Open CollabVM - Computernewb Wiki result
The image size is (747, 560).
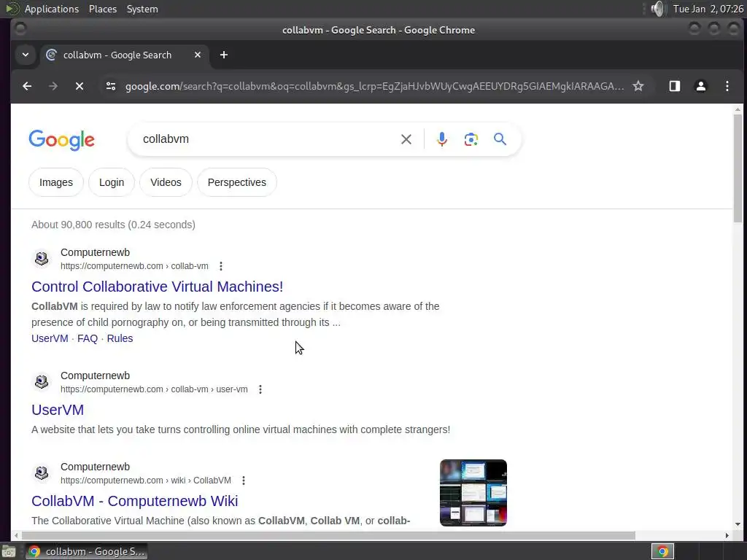pos(135,501)
